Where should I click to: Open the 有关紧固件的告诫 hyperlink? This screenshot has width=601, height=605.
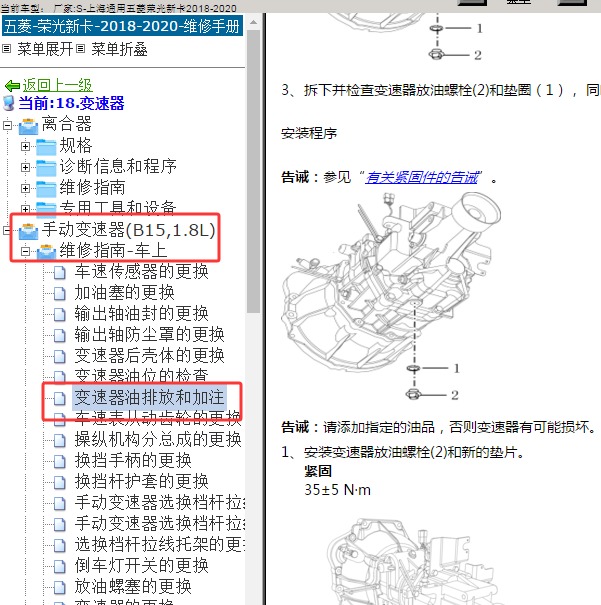coord(422,177)
